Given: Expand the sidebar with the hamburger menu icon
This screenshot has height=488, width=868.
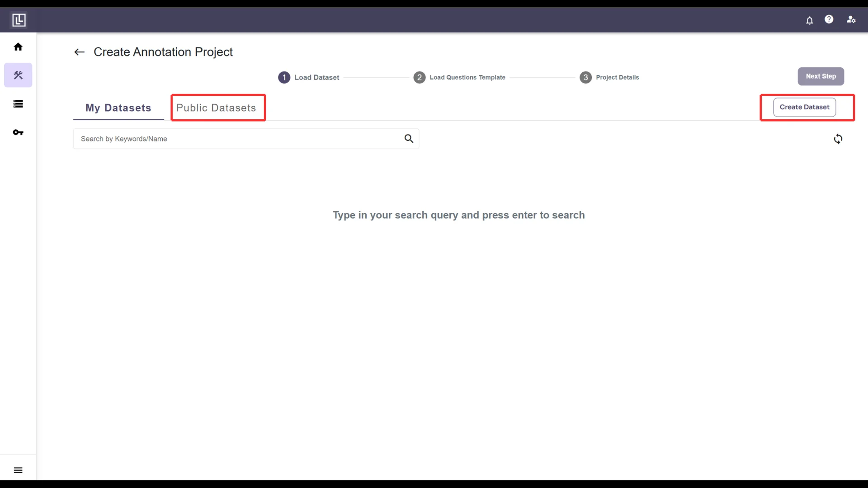Looking at the screenshot, I should tap(18, 470).
